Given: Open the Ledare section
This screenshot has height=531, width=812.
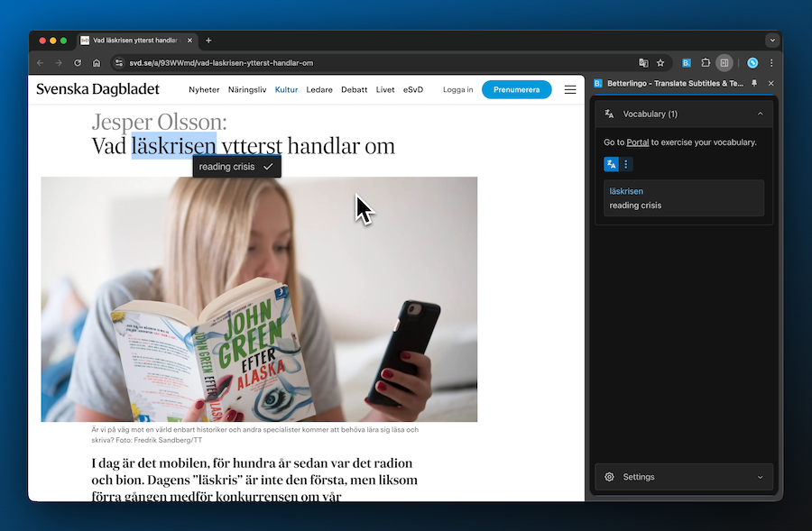Looking at the screenshot, I should point(319,89).
